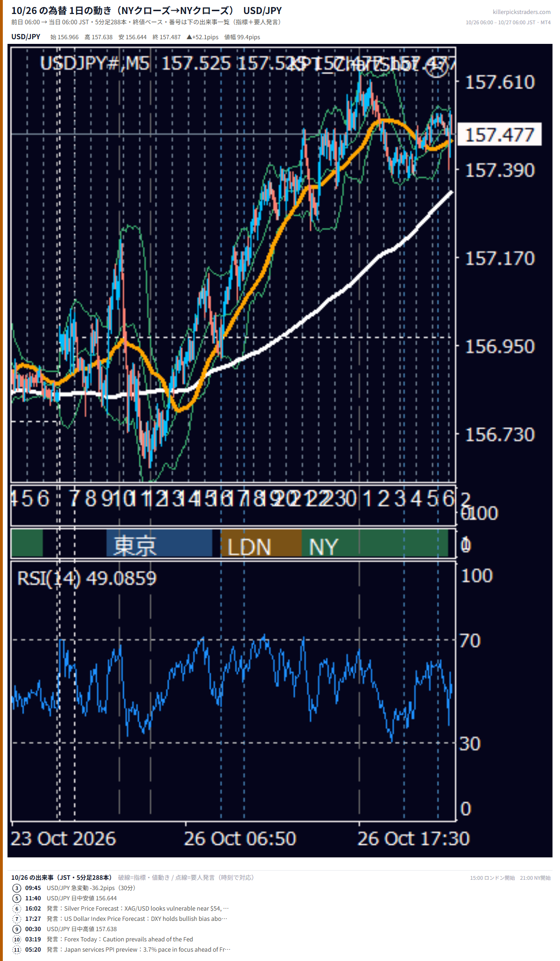The image size is (560, 961).
Task: Click the 安 156.644 low value
Action: coord(133,37)
